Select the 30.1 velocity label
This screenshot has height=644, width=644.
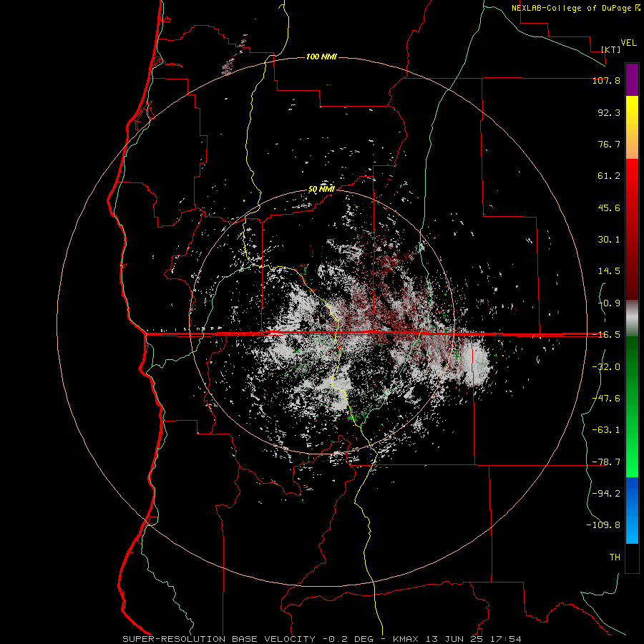click(609, 240)
